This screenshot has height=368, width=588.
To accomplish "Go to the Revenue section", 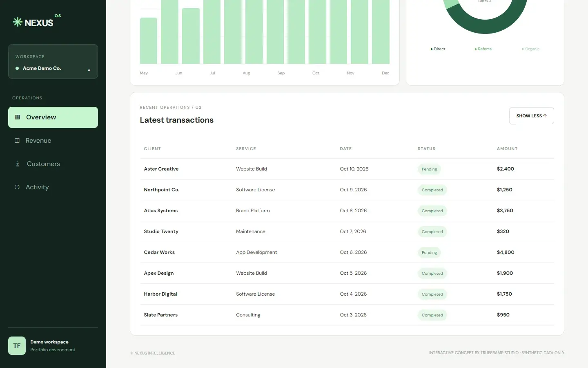I will point(53,141).
